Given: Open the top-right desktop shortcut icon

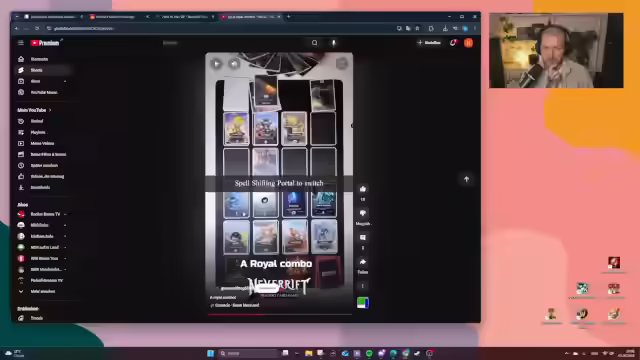Looking at the screenshot, I should click(614, 262).
